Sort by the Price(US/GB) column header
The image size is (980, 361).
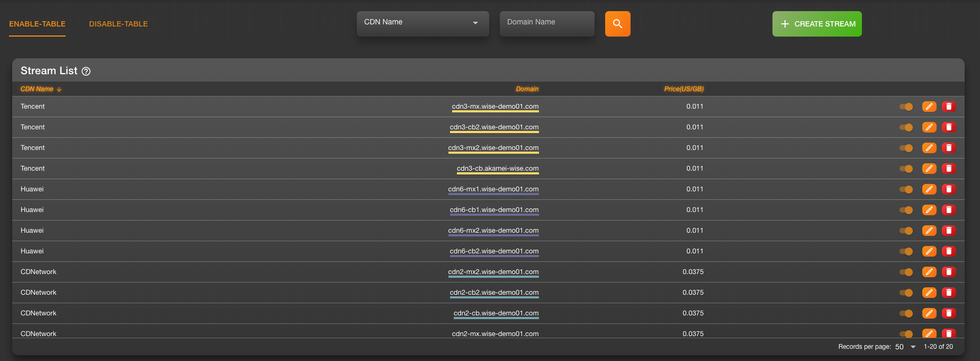tap(684, 89)
